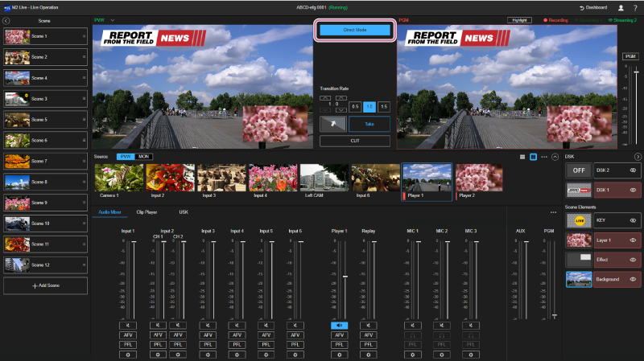Open audio mixer more options dots
This screenshot has width=644, height=361.
pyautogui.click(x=553, y=212)
